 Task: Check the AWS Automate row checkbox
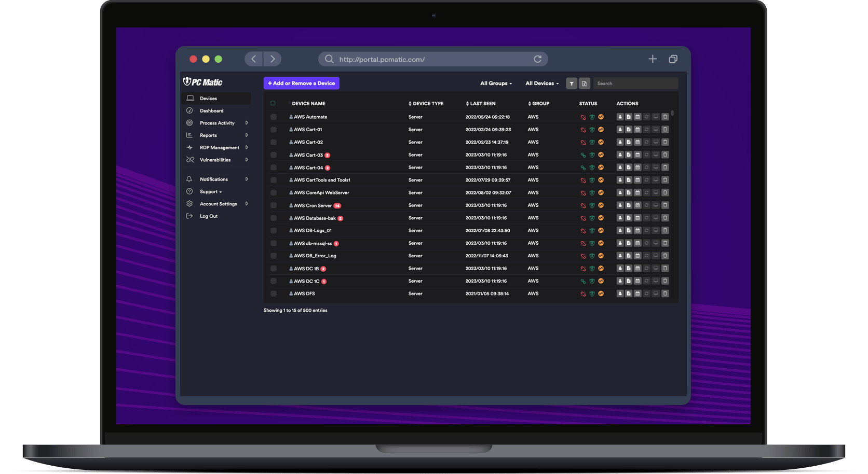(274, 117)
